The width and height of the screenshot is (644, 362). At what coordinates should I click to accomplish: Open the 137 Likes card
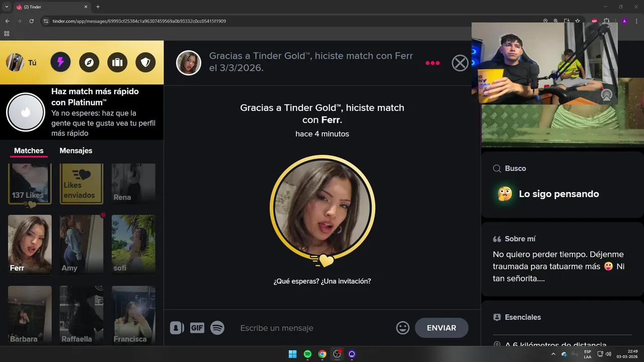pyautogui.click(x=30, y=184)
